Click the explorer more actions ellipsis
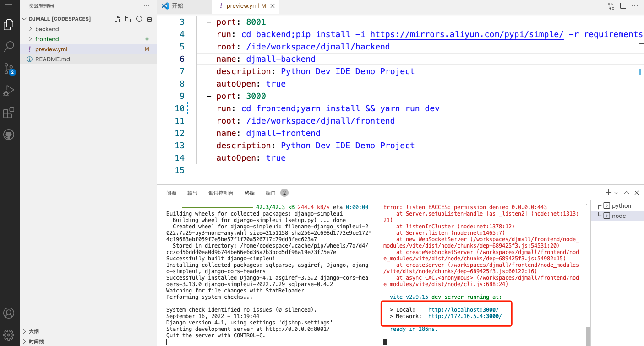Viewport: 644px width, 346px height. (147, 6)
